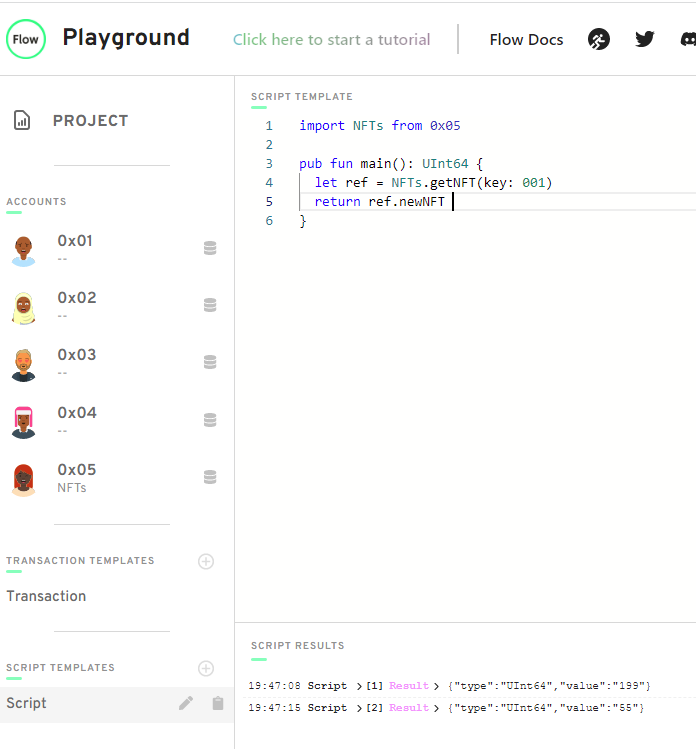Click the ACCOUNTS heading
Image resolution: width=696 pixels, height=749 pixels.
pos(36,202)
